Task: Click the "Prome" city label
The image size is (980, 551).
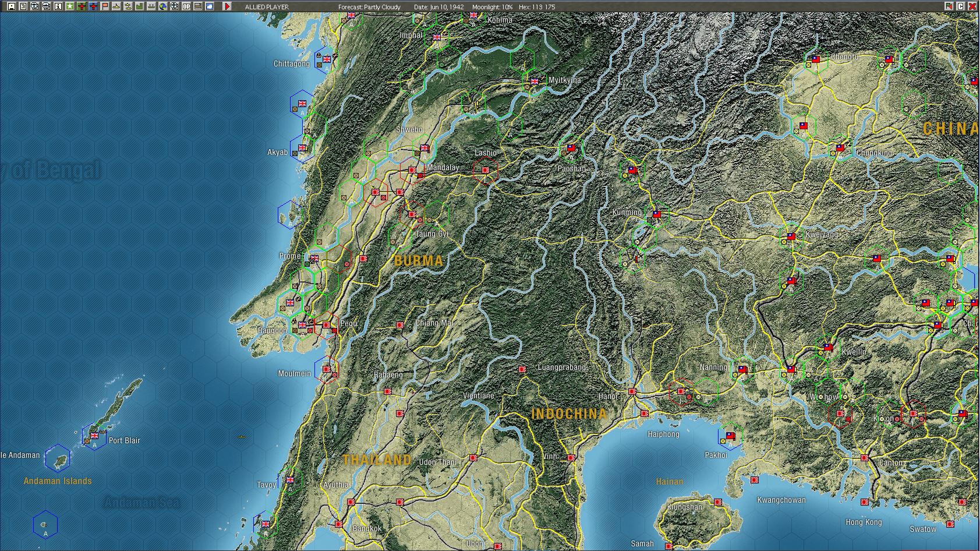Action: click(x=290, y=256)
